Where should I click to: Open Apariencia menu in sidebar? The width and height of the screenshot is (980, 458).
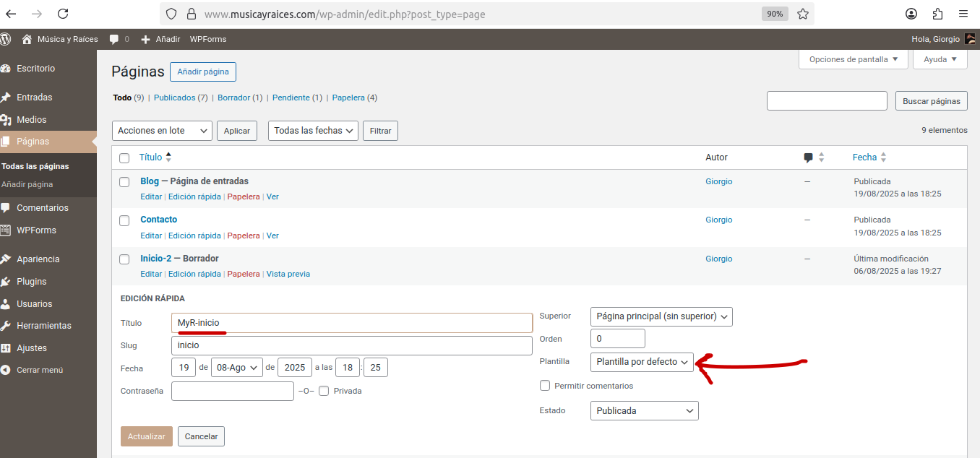[38, 259]
